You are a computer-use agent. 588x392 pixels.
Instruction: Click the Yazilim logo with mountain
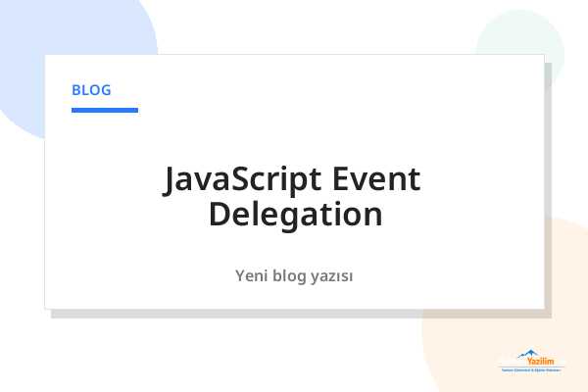(x=532, y=361)
